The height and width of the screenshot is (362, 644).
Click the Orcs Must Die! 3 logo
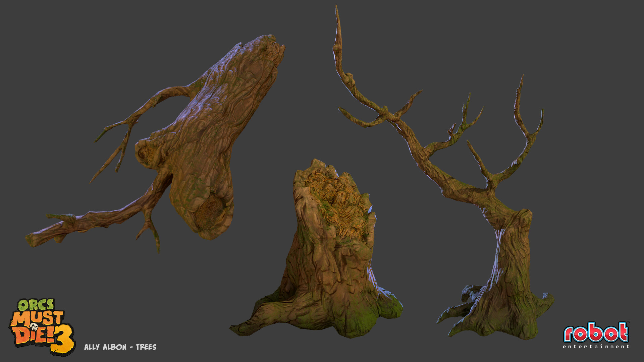[x=42, y=327]
